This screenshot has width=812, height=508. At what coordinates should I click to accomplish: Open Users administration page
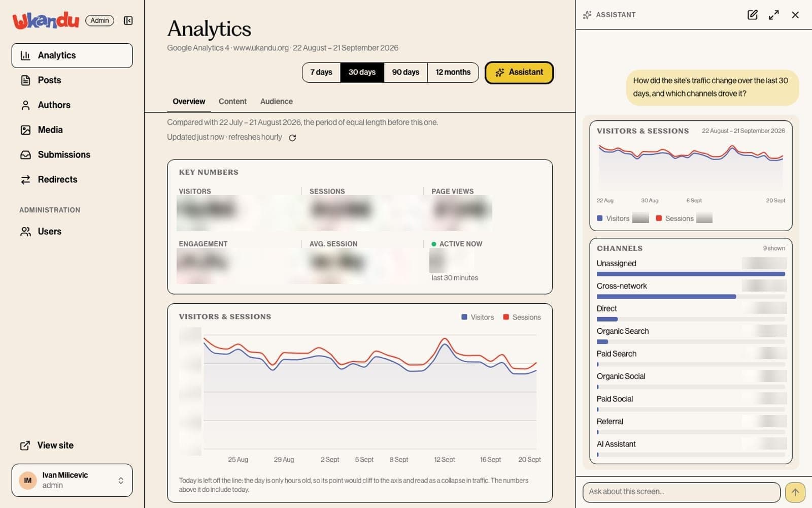(72, 232)
